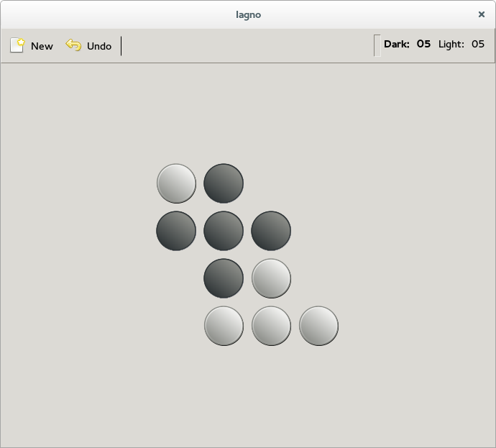
Task: Select rightmost disc in the bottom row of light discs
Action: 318,326
